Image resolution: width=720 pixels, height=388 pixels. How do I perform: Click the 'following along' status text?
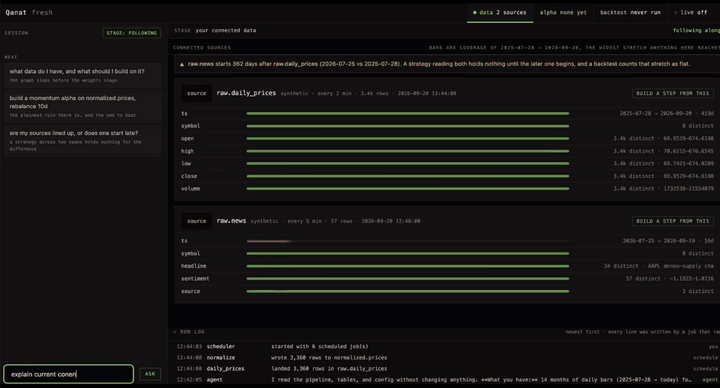point(696,30)
